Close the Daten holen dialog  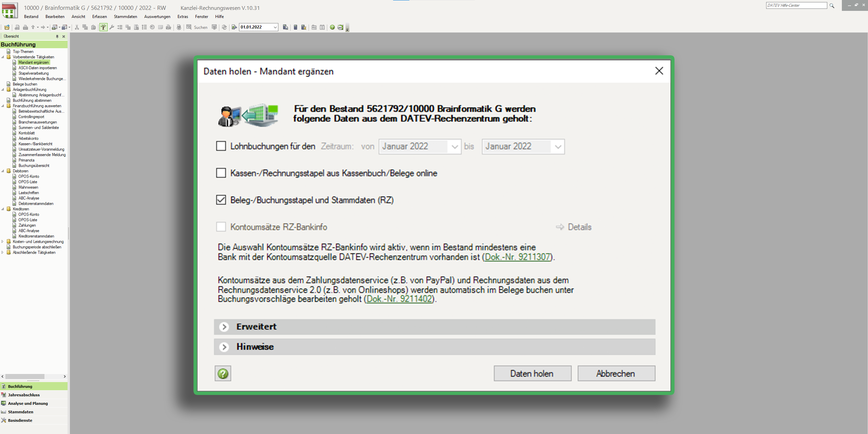click(659, 71)
